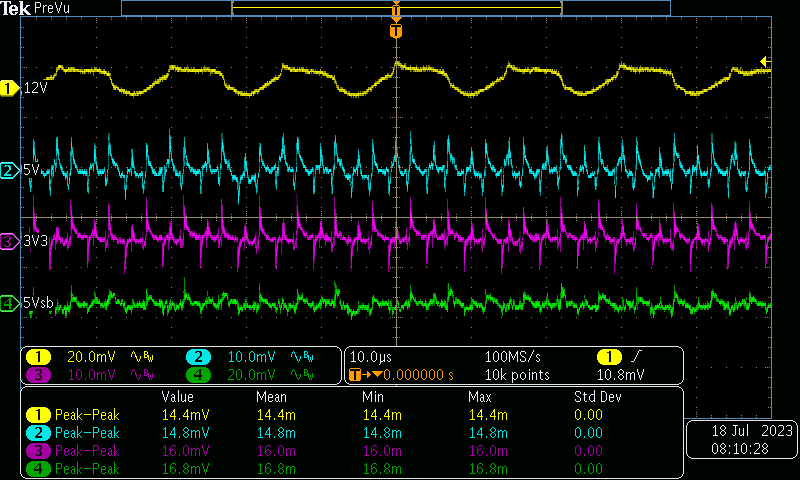
Task: Click the 08:10:28 time readout
Action: (x=740, y=449)
